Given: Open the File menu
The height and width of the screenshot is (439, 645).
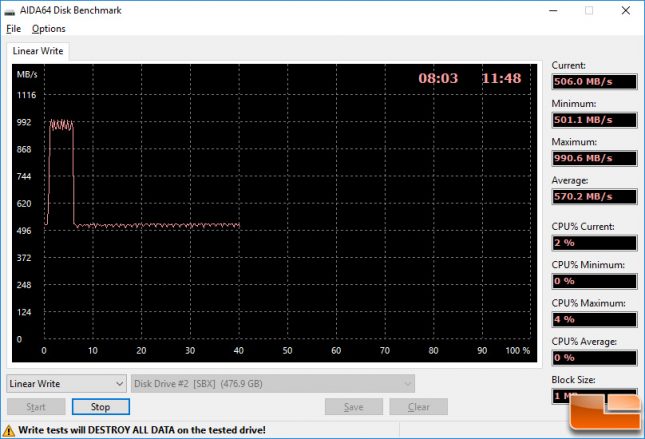Looking at the screenshot, I should click(14, 29).
